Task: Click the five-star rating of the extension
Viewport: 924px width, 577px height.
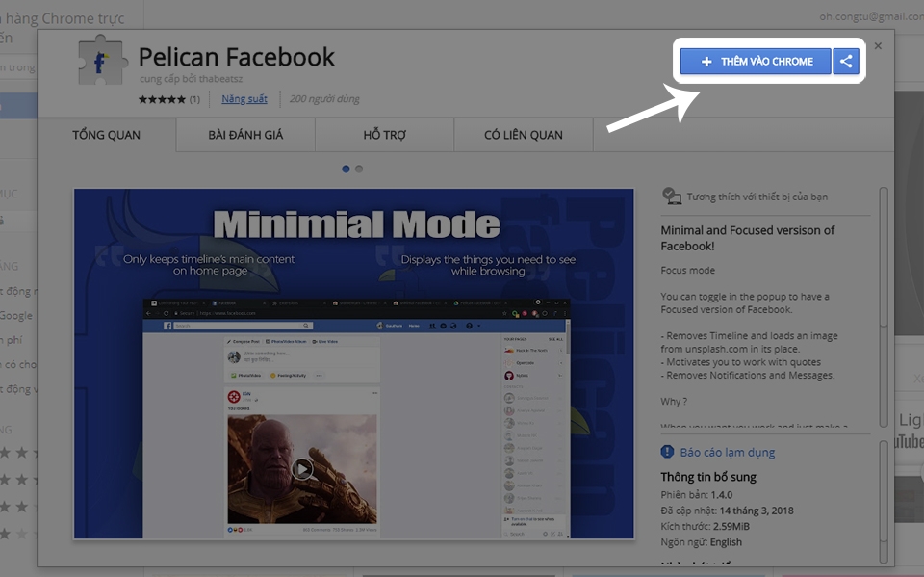Action: click(x=162, y=99)
